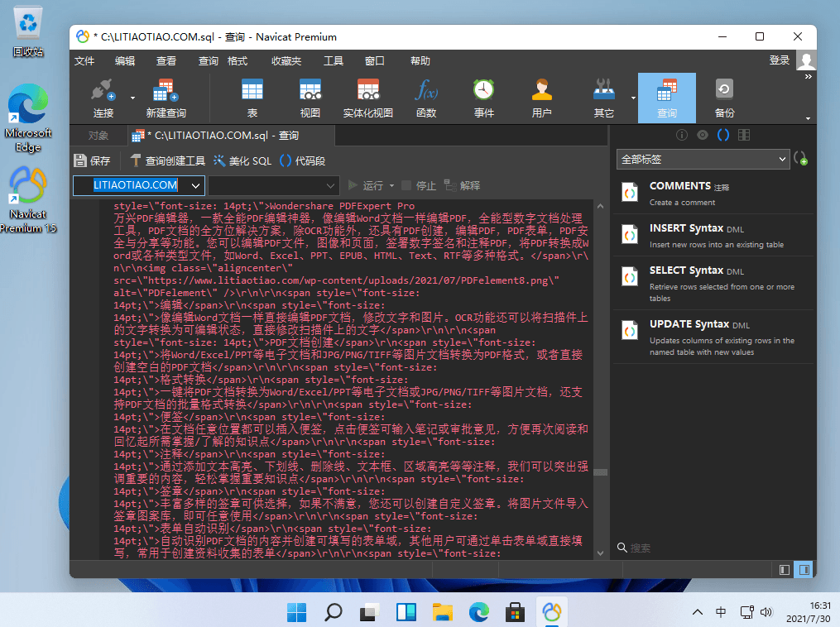Open the Materialized View (实体化视图) icon
The image size is (840, 627).
[368, 98]
